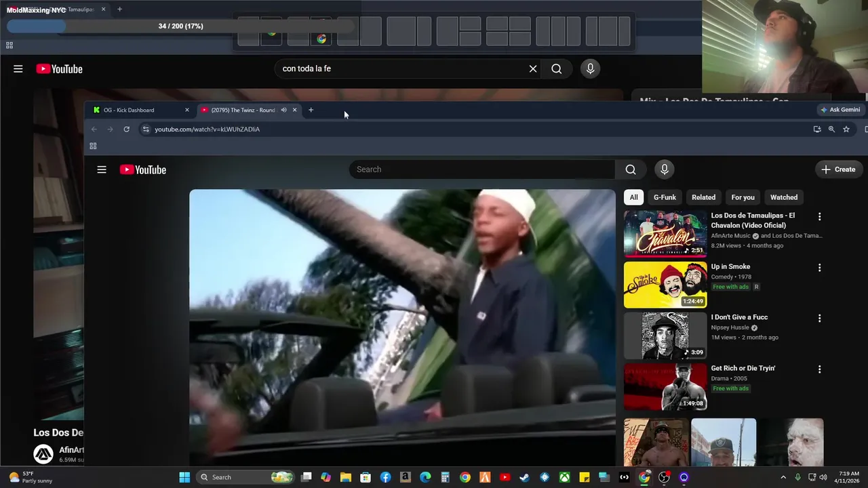The image size is (868, 488).
Task: Open I Don't Give a Fucc thumbnail
Action: (665, 335)
